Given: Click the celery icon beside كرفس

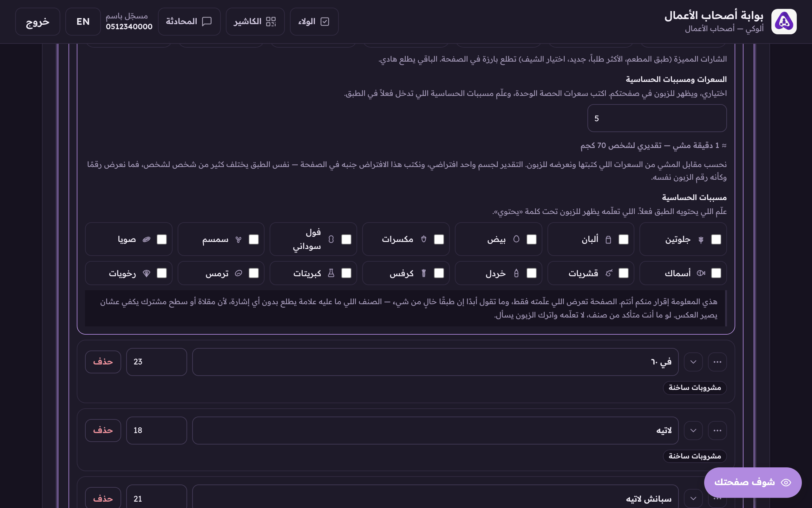Looking at the screenshot, I should click(x=424, y=273).
